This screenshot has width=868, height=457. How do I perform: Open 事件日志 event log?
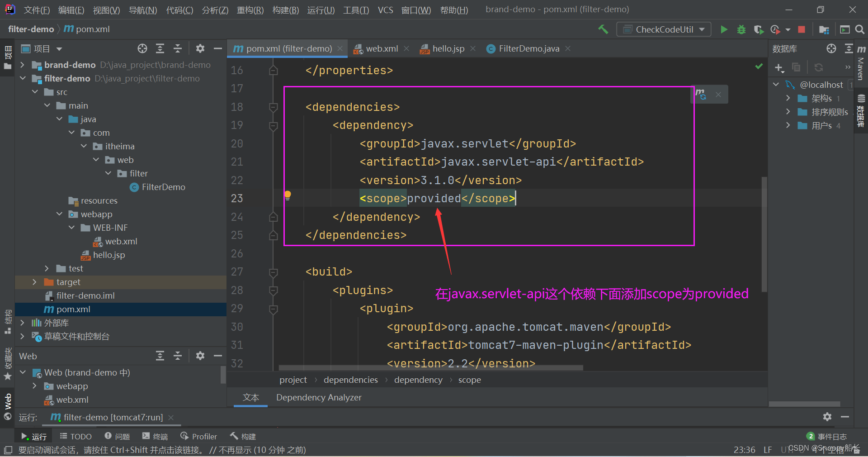(827, 436)
